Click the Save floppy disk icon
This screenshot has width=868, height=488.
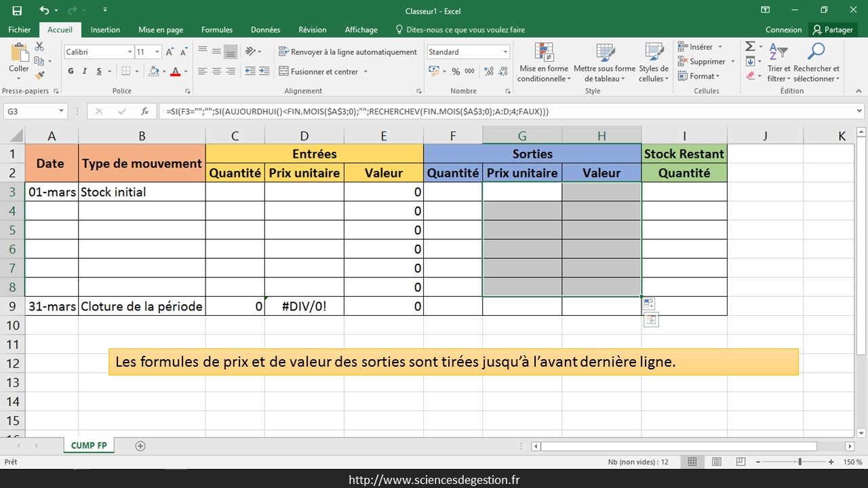pos(17,10)
